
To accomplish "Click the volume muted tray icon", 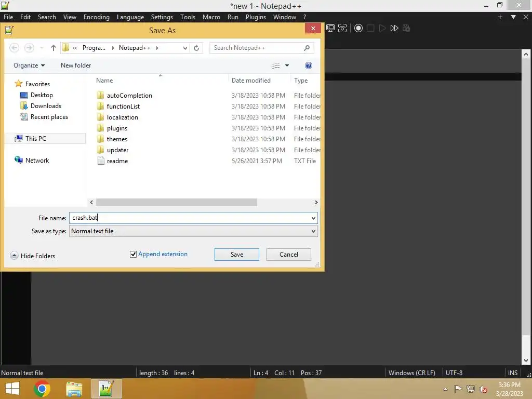I will pyautogui.click(x=483, y=389).
